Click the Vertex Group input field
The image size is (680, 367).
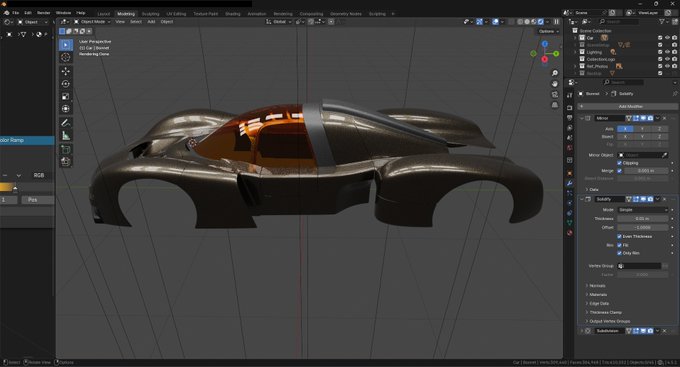[639, 266]
